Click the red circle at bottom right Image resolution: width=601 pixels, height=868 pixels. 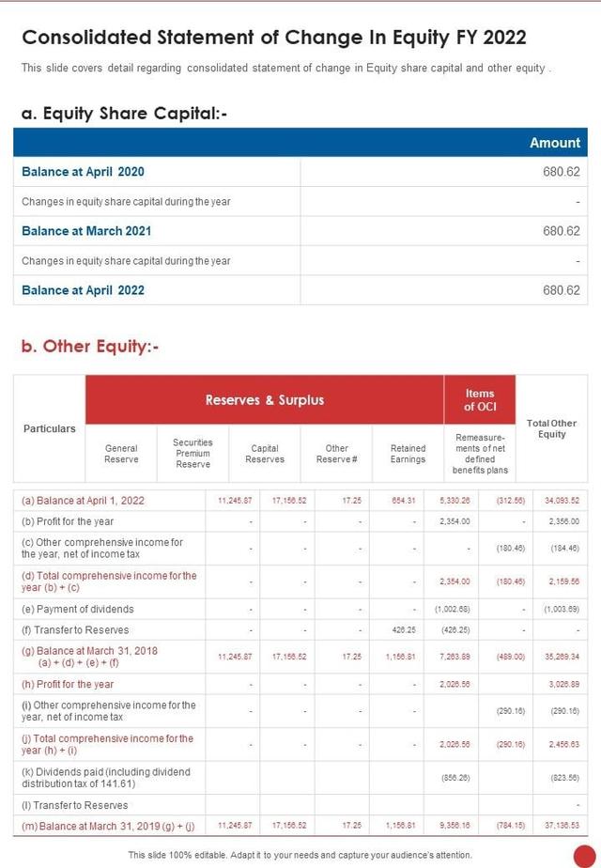click(584, 855)
